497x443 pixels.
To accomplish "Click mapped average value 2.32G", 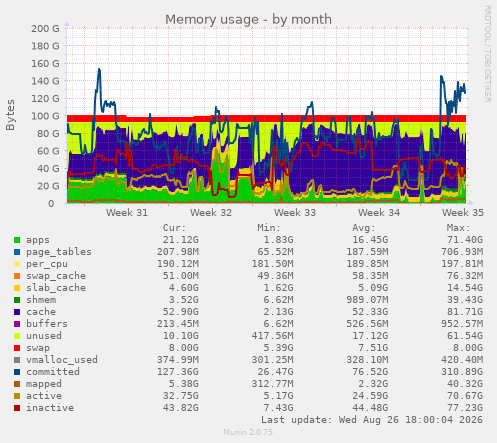I will (373, 384).
